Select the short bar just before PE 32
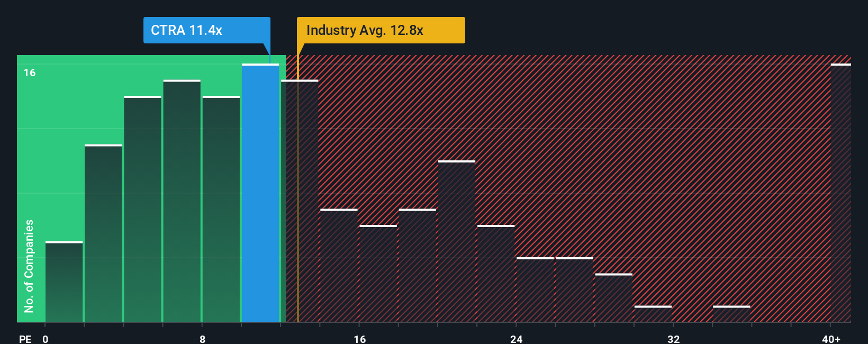The width and height of the screenshot is (868, 344). (653, 314)
